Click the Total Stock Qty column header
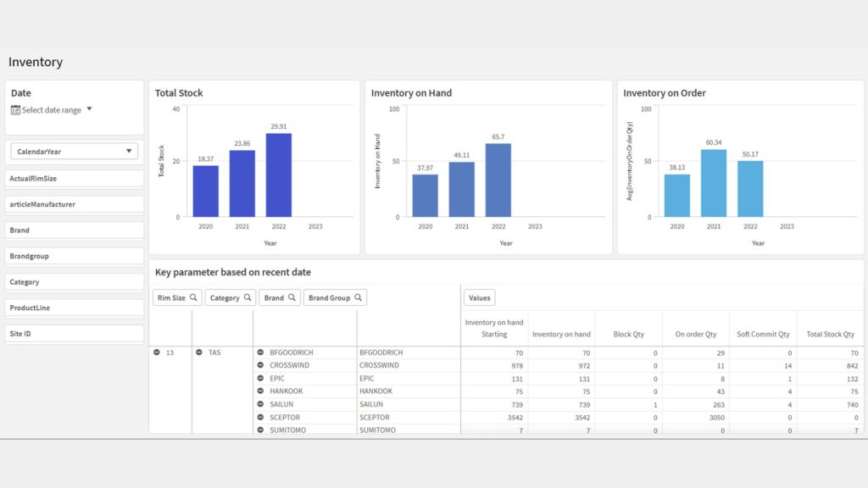 (x=830, y=335)
